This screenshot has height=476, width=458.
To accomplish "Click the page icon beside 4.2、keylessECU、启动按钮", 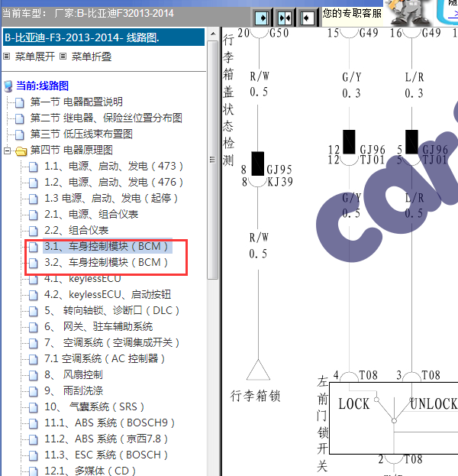I will (x=34, y=295).
